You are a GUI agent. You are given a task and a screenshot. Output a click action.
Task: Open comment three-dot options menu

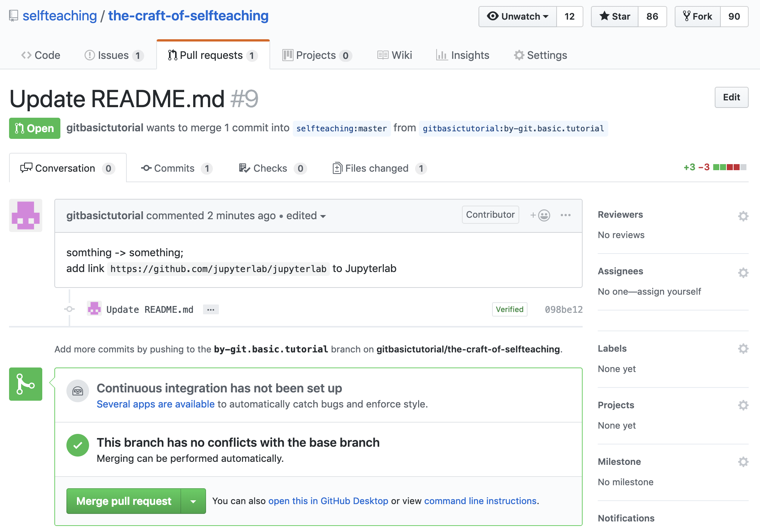pos(565,215)
